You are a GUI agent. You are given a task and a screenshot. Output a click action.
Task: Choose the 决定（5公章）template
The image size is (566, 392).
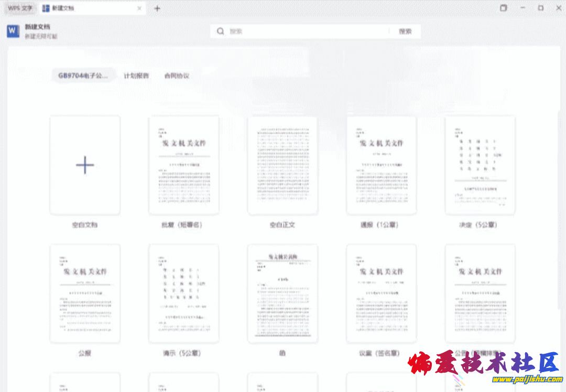point(480,165)
